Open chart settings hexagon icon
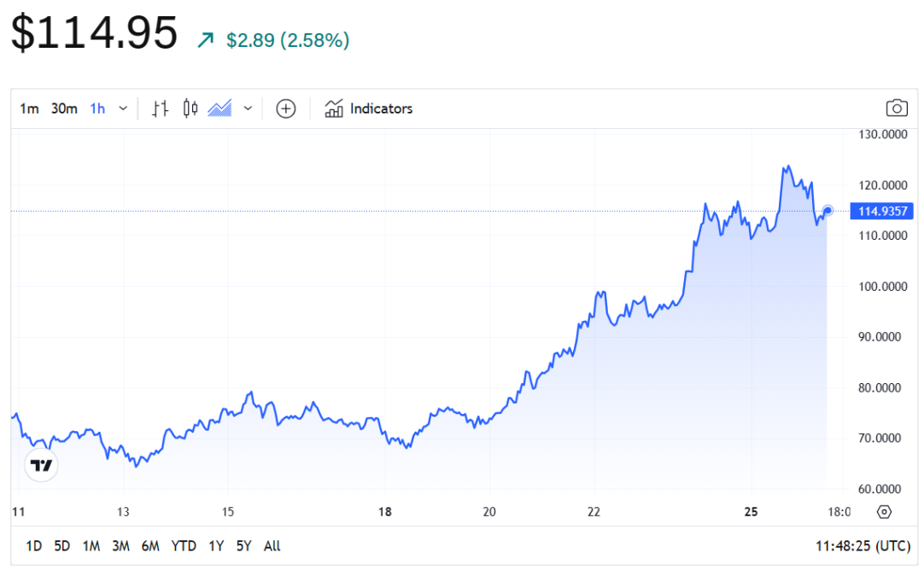The image size is (924, 576). point(884,512)
